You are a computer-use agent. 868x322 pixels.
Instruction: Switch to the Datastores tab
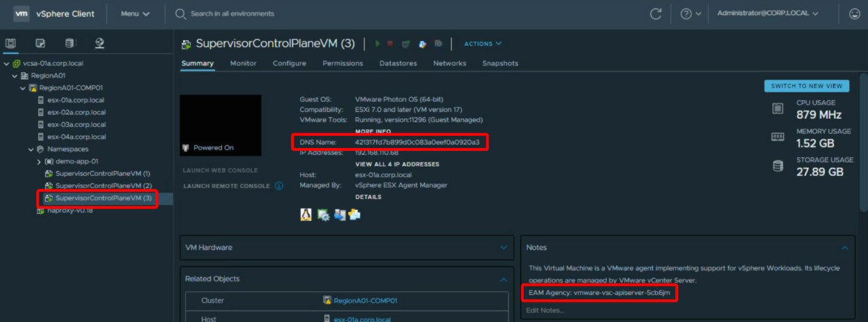point(398,63)
